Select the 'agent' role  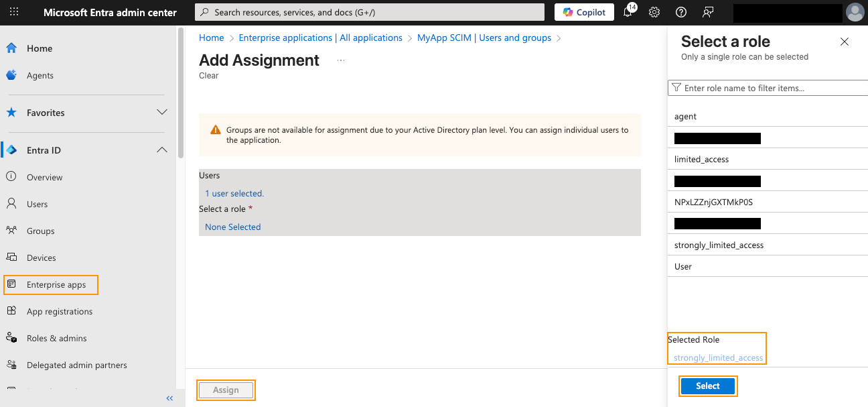click(x=768, y=116)
